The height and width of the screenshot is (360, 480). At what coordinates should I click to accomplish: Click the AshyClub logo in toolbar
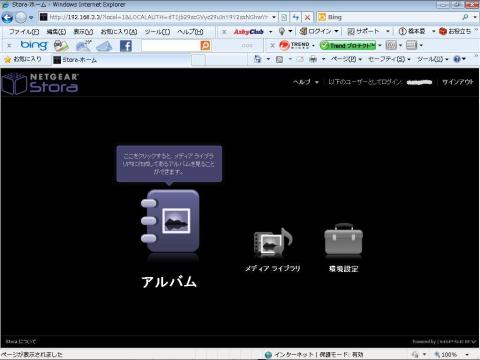(x=249, y=32)
